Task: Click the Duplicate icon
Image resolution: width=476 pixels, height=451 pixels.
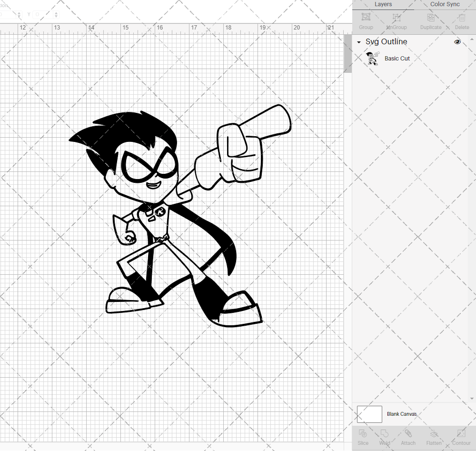Action: pos(431,17)
